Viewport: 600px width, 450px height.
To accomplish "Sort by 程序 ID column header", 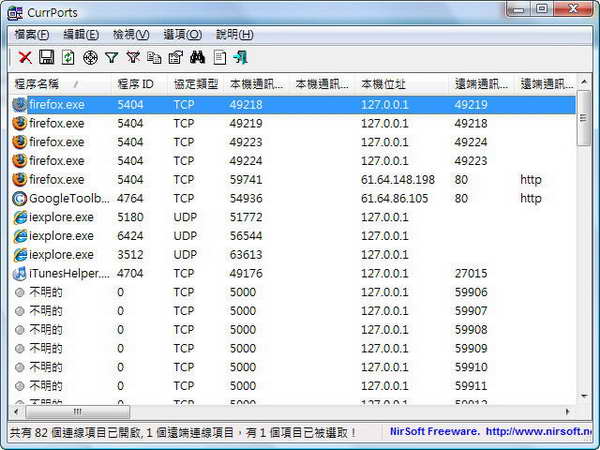I will pyautogui.click(x=136, y=84).
